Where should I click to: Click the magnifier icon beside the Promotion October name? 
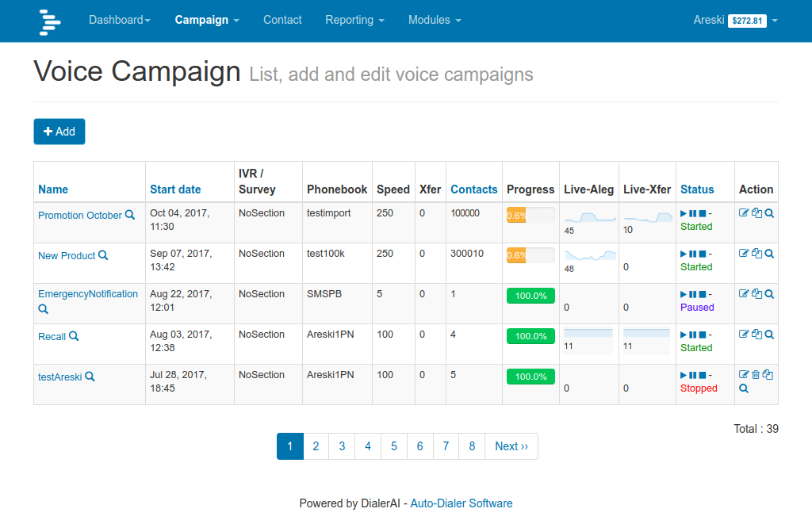[x=130, y=215]
